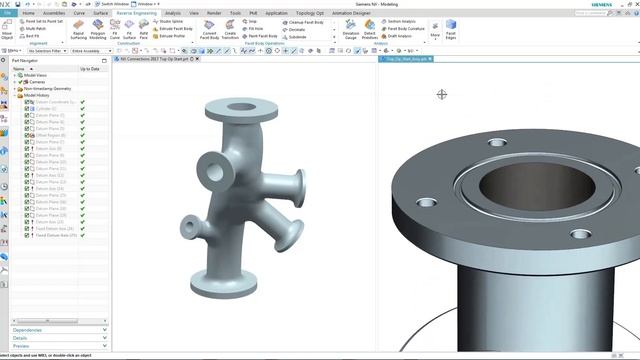Screen dimensions: 640x360
Task: Click the Best Fit alignment command
Action: (29, 36)
